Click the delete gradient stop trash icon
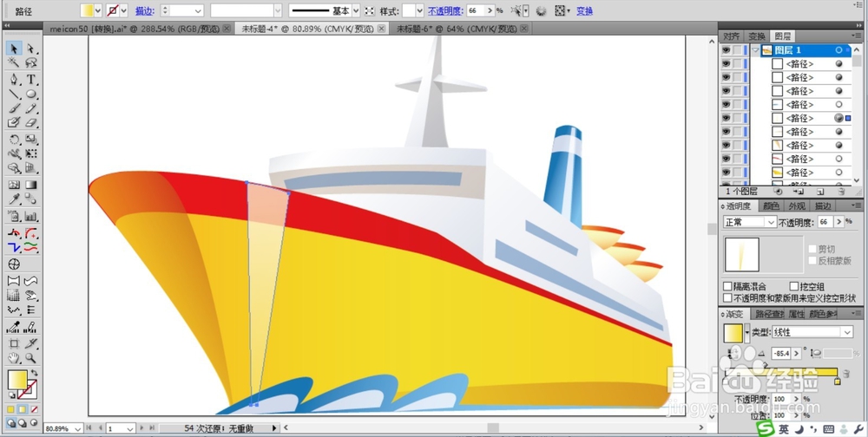 click(845, 374)
